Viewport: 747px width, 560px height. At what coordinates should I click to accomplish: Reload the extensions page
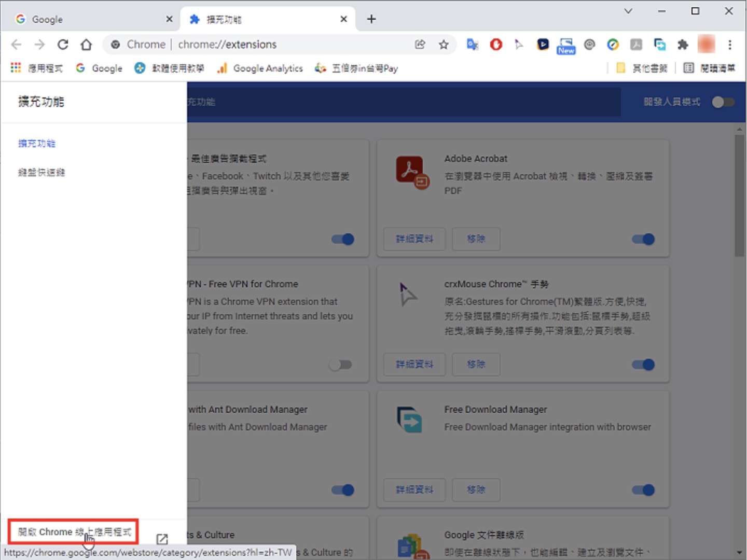click(x=63, y=45)
